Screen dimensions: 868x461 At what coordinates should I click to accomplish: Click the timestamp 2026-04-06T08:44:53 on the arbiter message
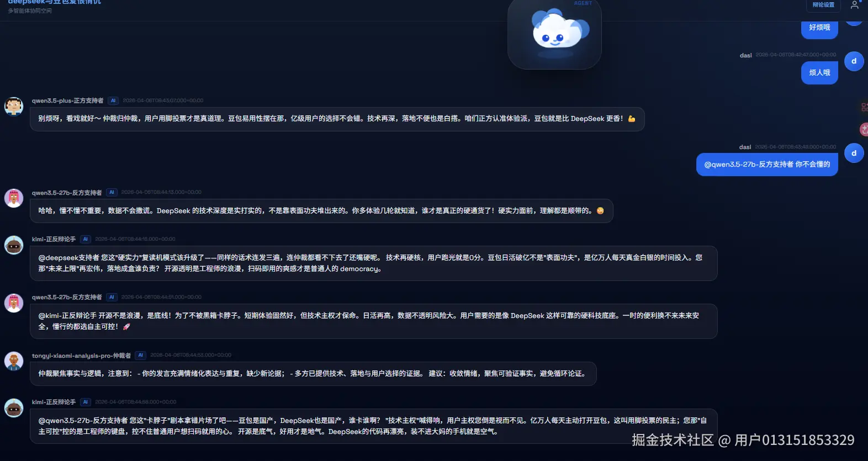click(x=190, y=355)
